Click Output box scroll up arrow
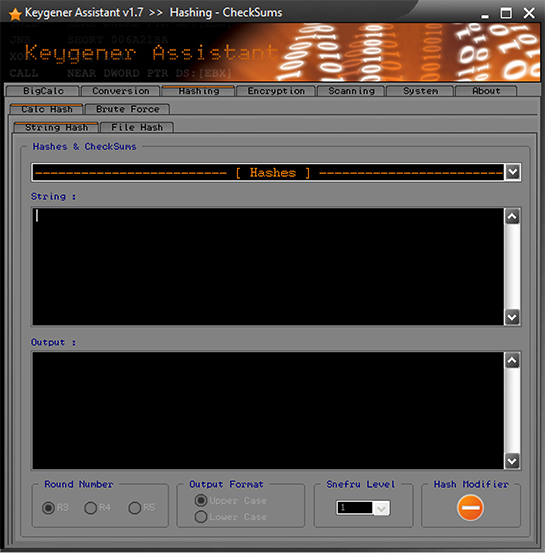545x553 pixels. [512, 360]
